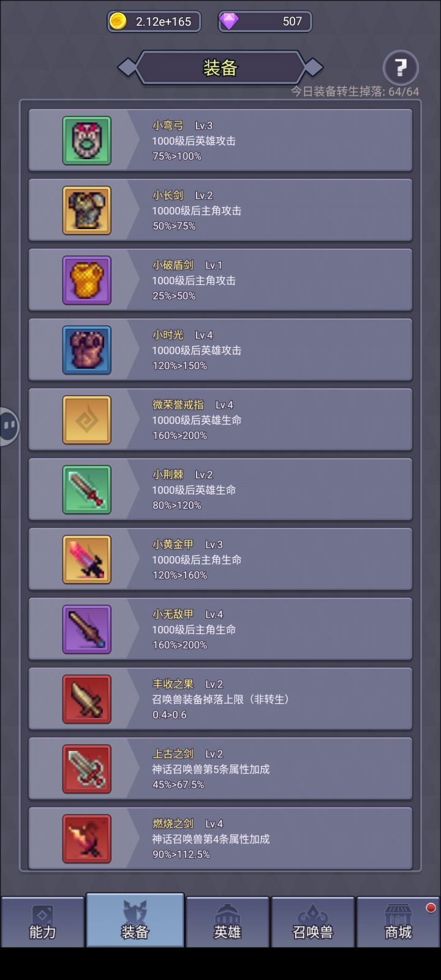This screenshot has height=980, width=441.
Task: Tap the 微荣誉戒指 golden emblem icon
Action: tap(87, 420)
